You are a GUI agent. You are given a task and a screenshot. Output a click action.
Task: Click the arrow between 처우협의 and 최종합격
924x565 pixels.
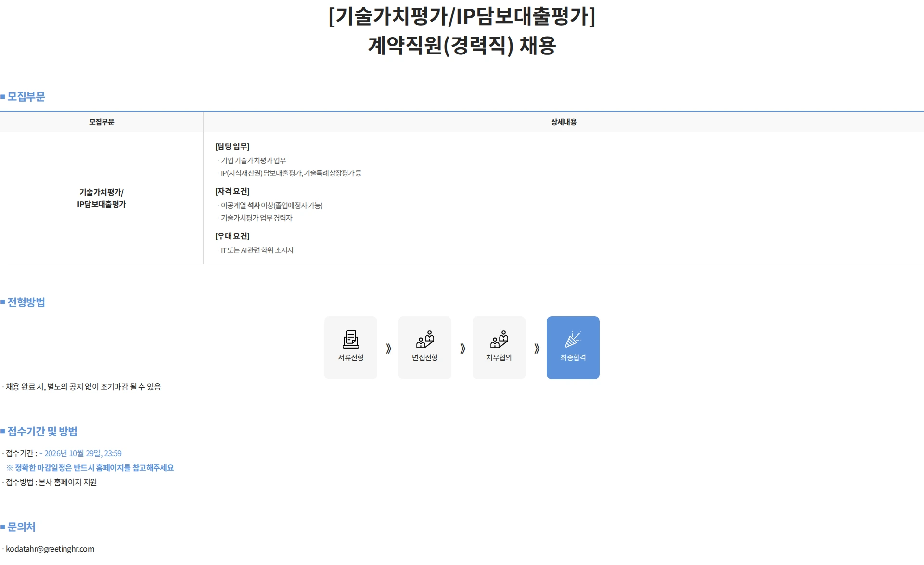pyautogui.click(x=537, y=348)
